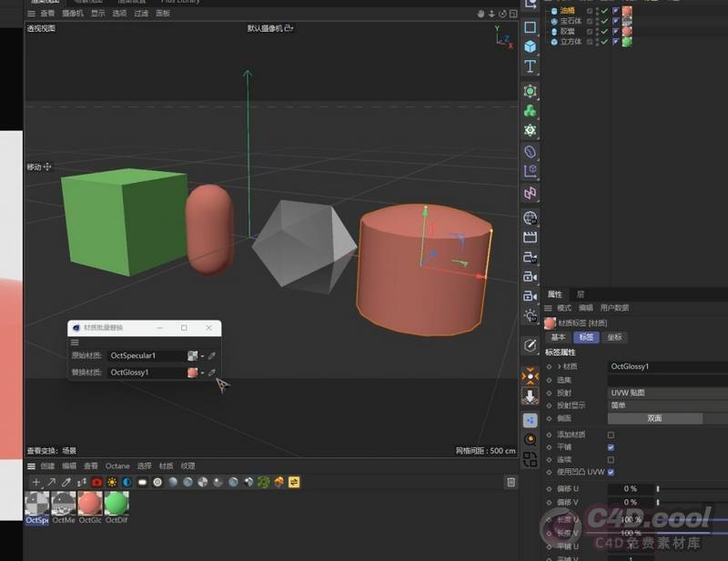Open the material manager hamburger menu
This screenshot has width=728, height=561.
click(x=31, y=466)
